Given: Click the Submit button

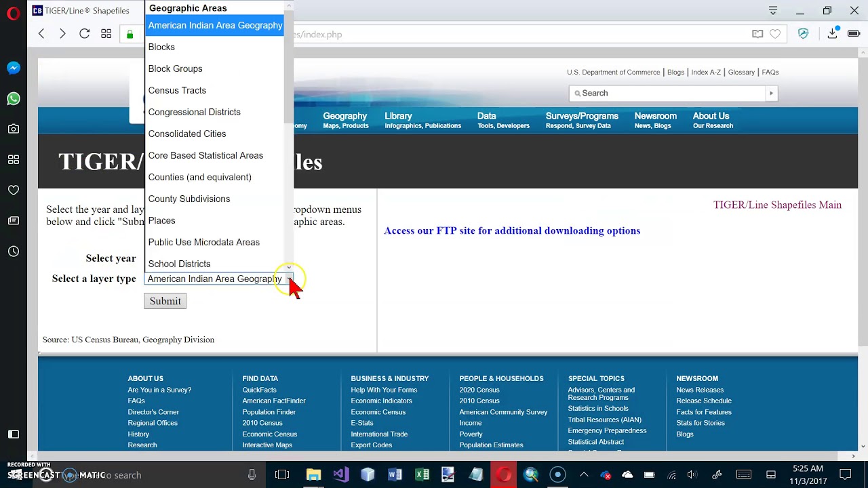Looking at the screenshot, I should click(x=165, y=301).
